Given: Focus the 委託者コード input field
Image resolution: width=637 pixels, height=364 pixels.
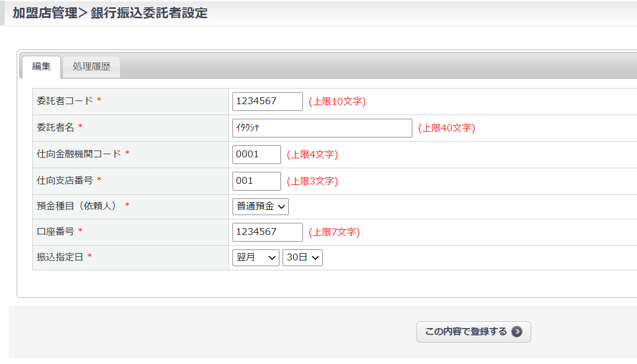Looking at the screenshot, I should pyautogui.click(x=267, y=102).
